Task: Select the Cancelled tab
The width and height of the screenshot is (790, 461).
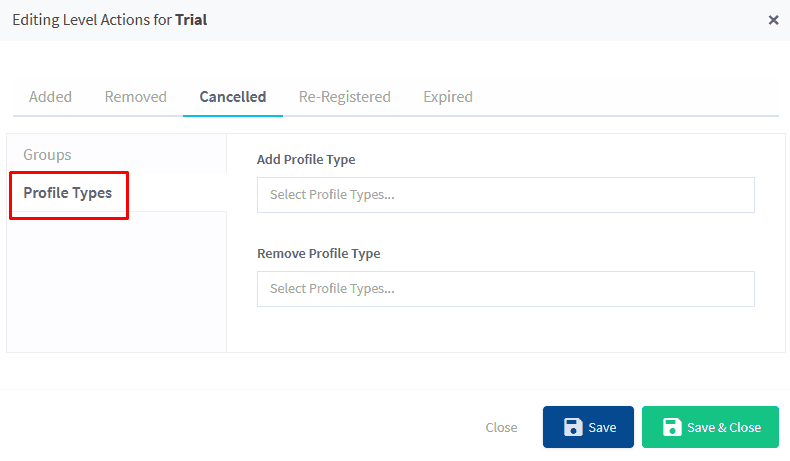Action: tap(232, 97)
